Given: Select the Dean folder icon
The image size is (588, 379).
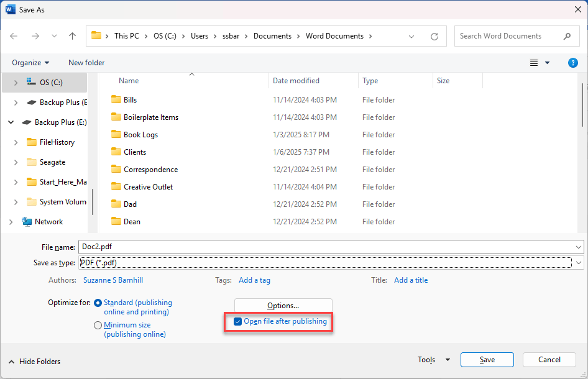Looking at the screenshot, I should coord(116,221).
